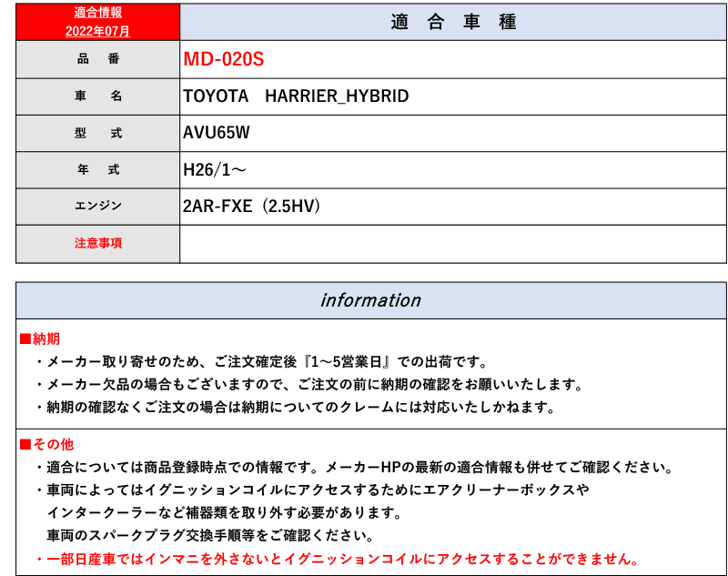Click the red 一部日産車 warning line
728x576 pixels.
337,559
